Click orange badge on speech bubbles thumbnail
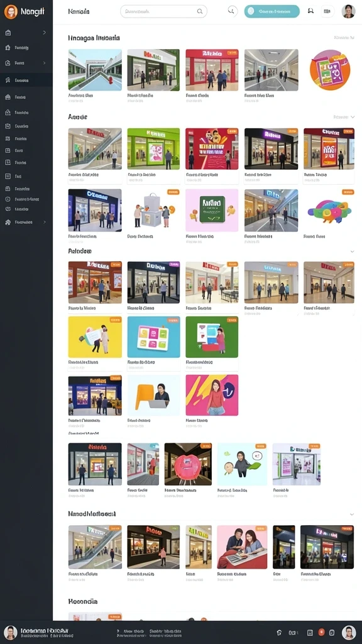 (348, 192)
